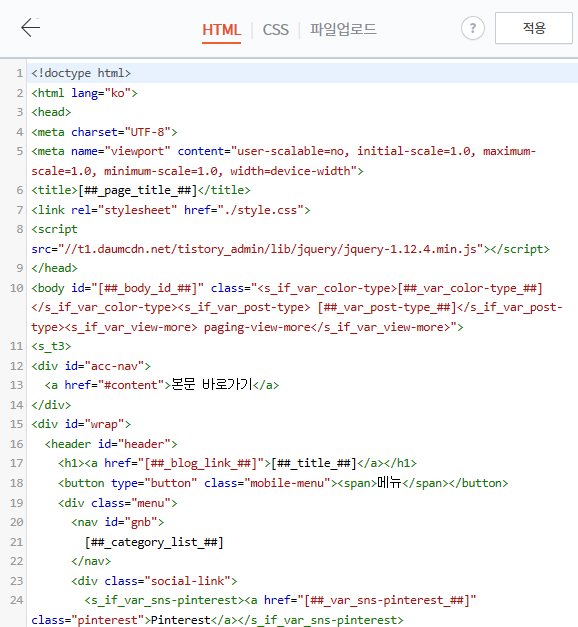Viewport: 578px width, 627px height.
Task: Click the minimum-scale=1.0 wrapped text
Action: pyautogui.click(x=161, y=171)
